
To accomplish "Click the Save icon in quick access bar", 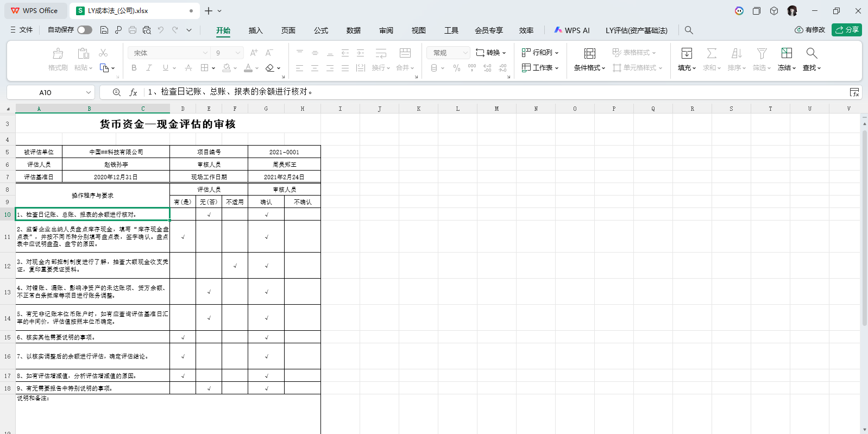I will pyautogui.click(x=104, y=30).
